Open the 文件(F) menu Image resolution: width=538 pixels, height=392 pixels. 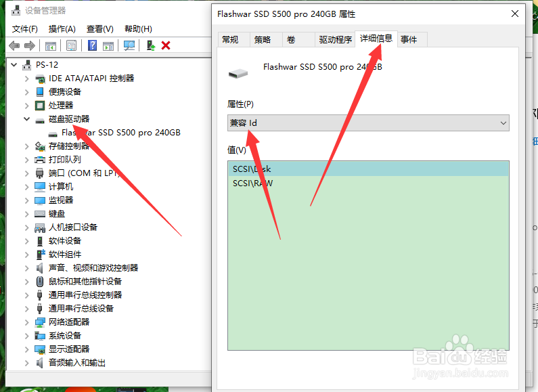click(25, 29)
